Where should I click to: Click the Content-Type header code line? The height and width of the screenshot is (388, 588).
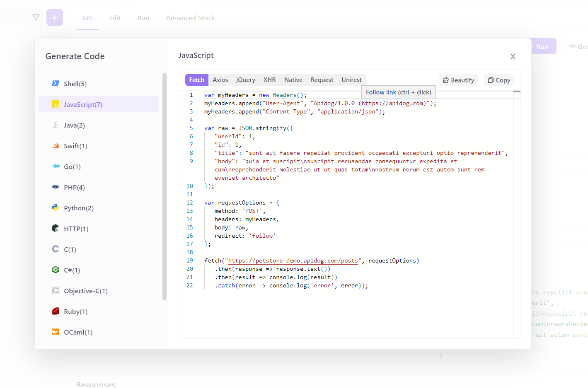(x=295, y=112)
